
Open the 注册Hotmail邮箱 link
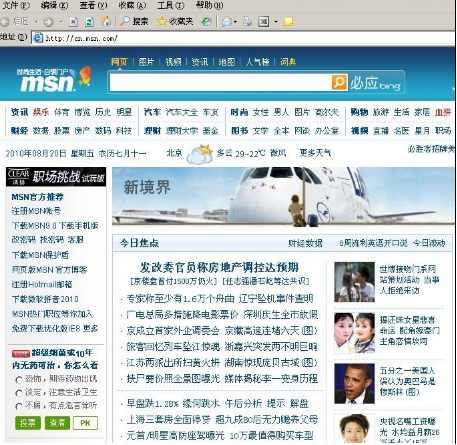click(x=42, y=285)
